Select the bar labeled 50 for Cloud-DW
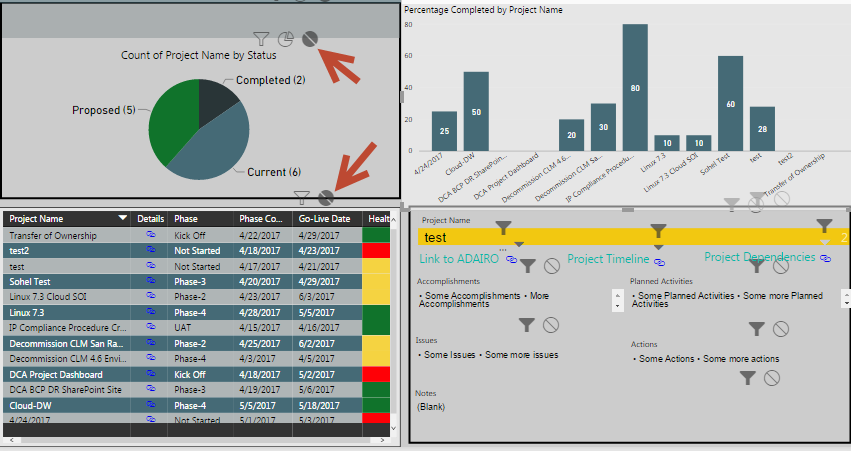851x451 pixels. click(x=476, y=111)
